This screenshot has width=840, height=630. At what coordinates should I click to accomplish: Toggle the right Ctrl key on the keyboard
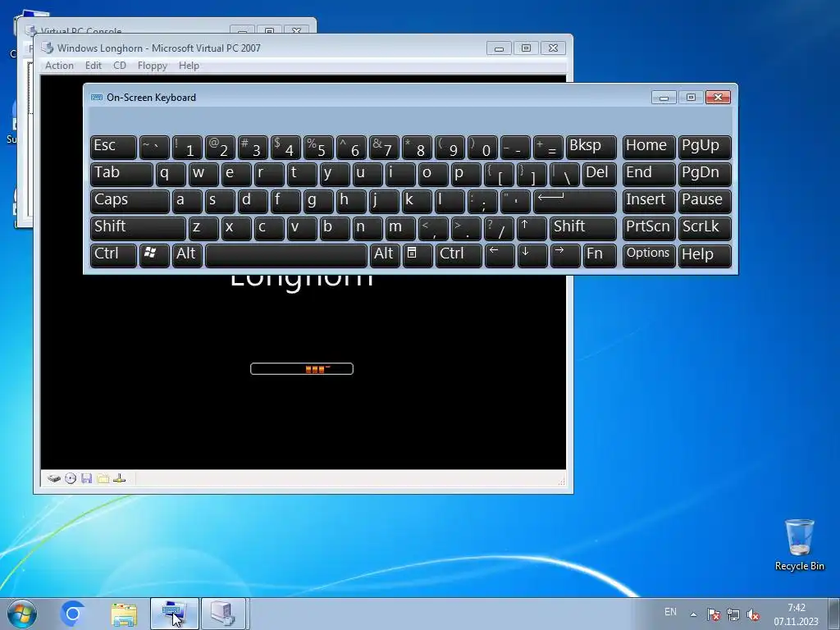pos(459,255)
